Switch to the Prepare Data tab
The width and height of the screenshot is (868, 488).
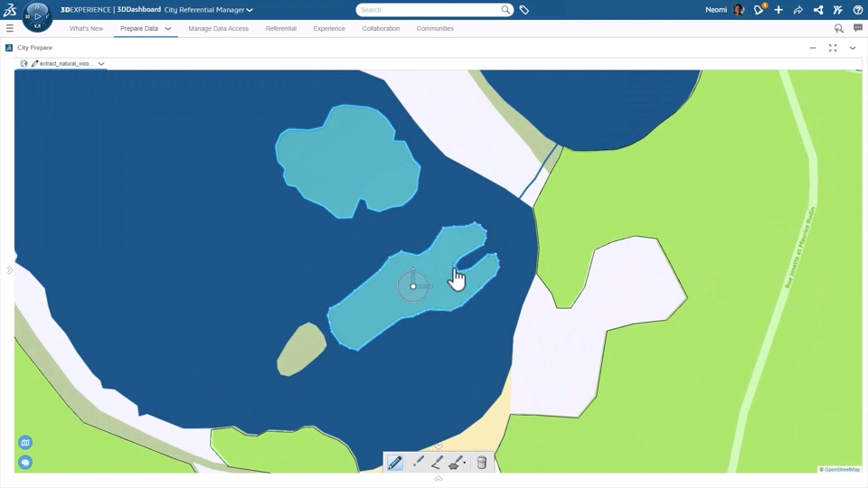[139, 28]
